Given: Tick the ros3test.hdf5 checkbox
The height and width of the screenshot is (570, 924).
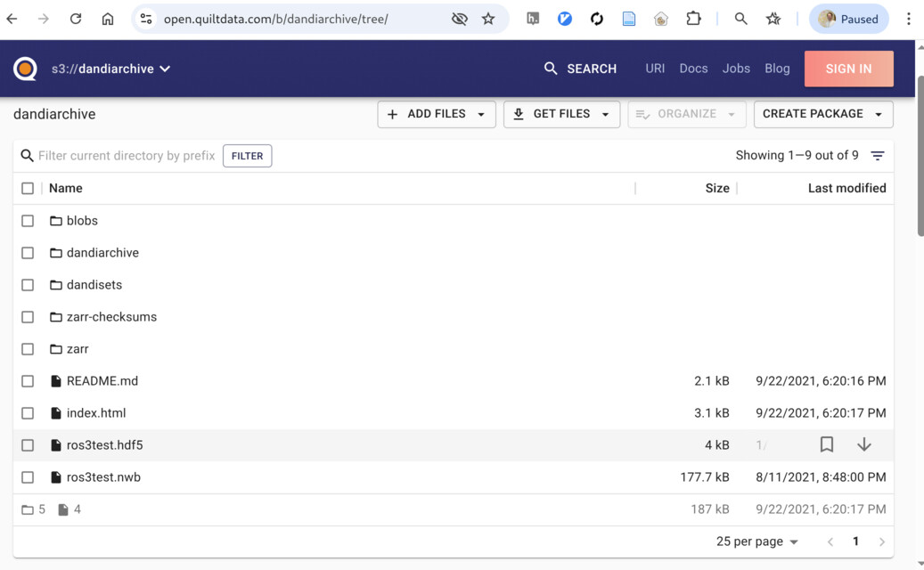Looking at the screenshot, I should (x=28, y=445).
